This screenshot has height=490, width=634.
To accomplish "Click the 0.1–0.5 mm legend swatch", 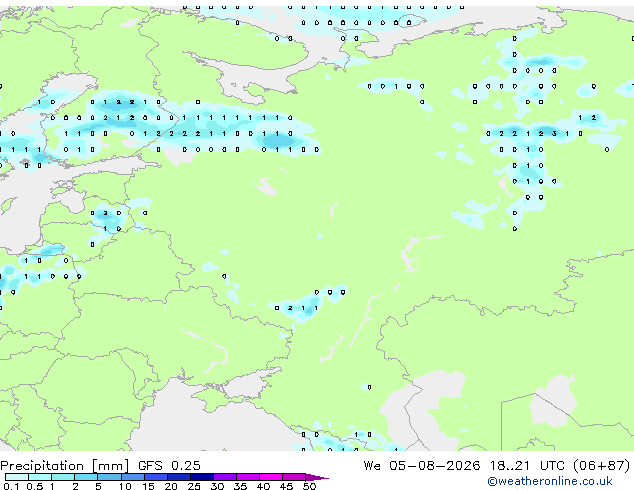I will point(17,477).
